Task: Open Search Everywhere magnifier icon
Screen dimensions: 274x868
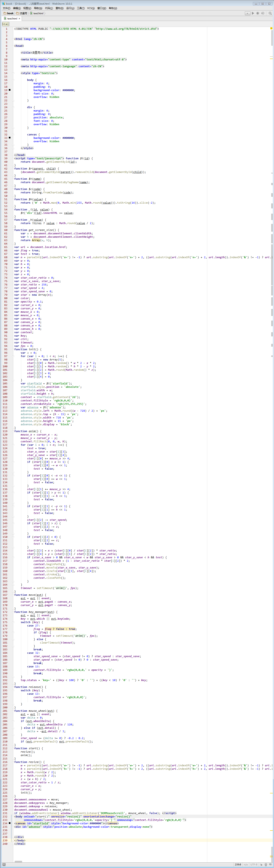Action: 270,13
